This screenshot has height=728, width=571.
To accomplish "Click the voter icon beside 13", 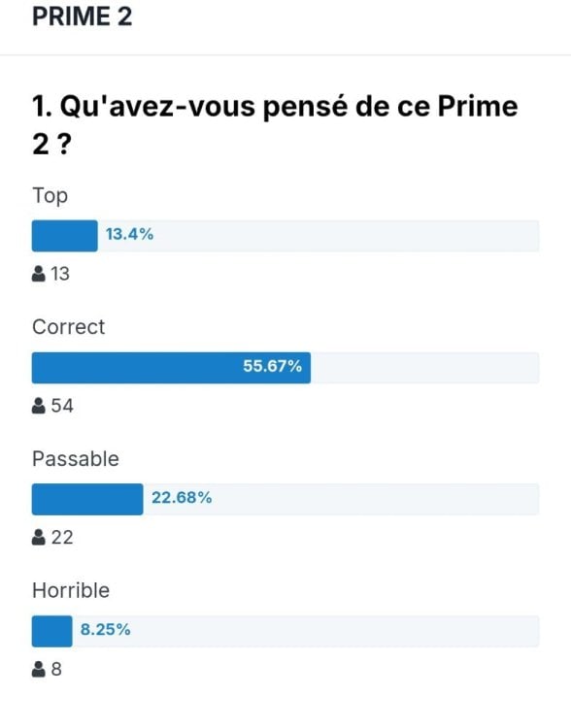I will 39,274.
